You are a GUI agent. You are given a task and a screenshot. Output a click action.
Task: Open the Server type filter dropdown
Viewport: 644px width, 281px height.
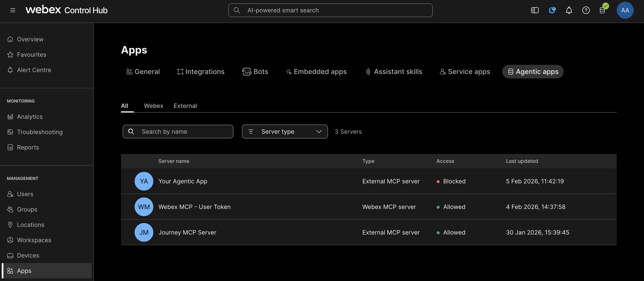click(x=285, y=131)
